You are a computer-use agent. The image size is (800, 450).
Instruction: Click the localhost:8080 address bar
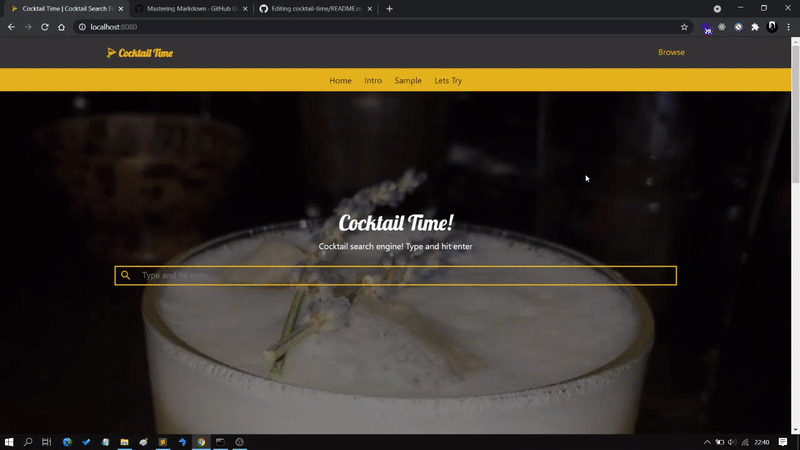[x=383, y=27]
